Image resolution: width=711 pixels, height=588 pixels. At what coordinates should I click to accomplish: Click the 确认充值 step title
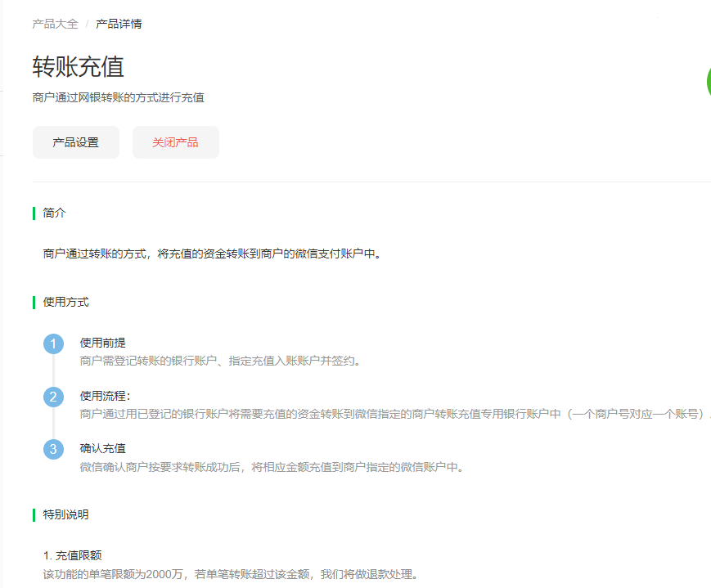tap(102, 448)
